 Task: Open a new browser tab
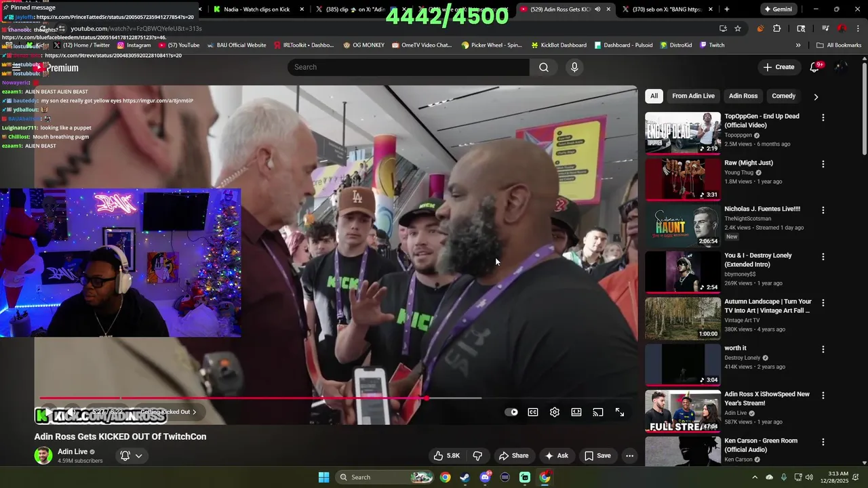727,9
